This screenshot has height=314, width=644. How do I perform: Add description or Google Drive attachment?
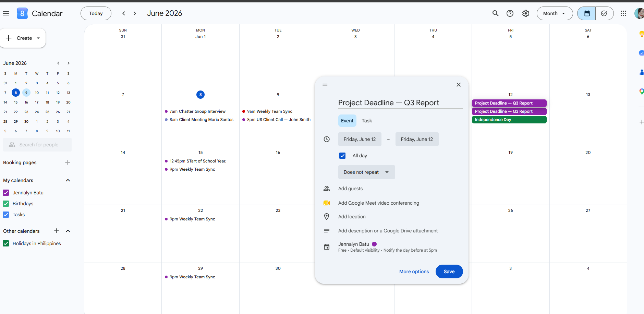388,231
